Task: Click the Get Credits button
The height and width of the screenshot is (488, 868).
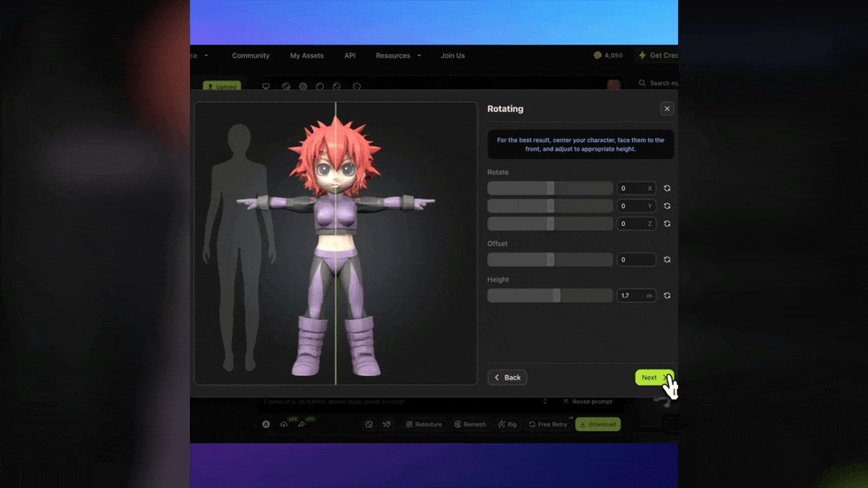Action: pos(658,55)
